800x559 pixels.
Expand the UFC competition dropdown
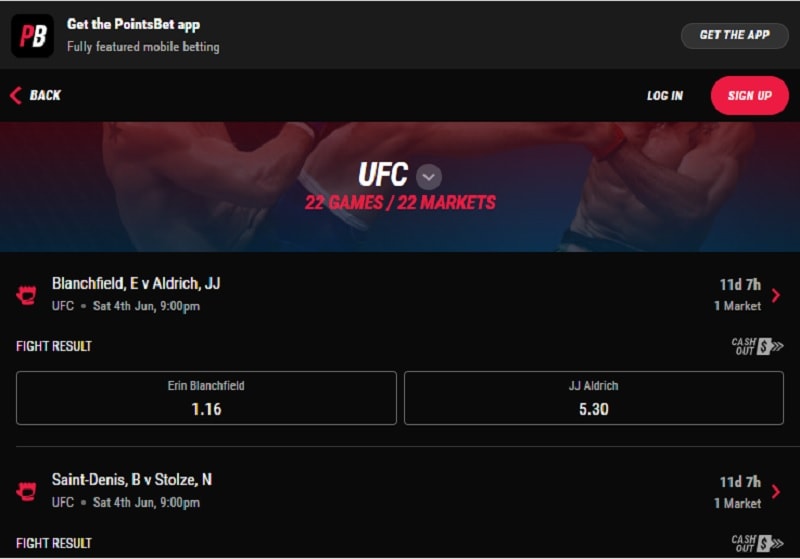click(x=429, y=176)
